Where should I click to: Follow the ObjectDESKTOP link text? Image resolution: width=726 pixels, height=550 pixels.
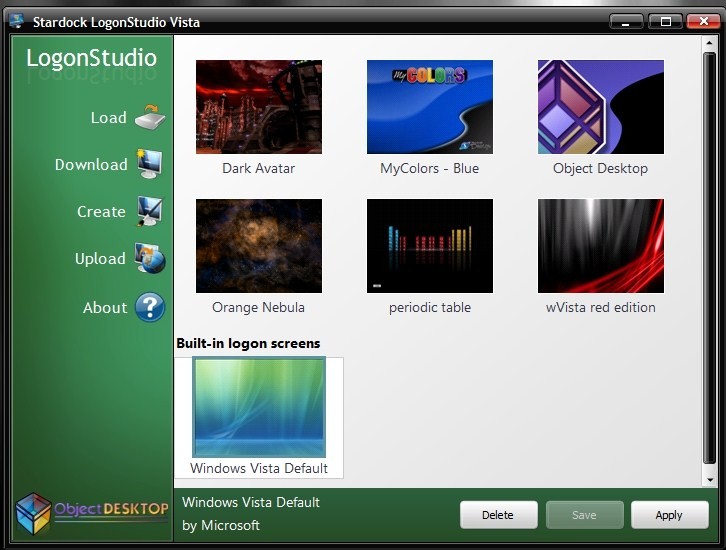point(111,509)
